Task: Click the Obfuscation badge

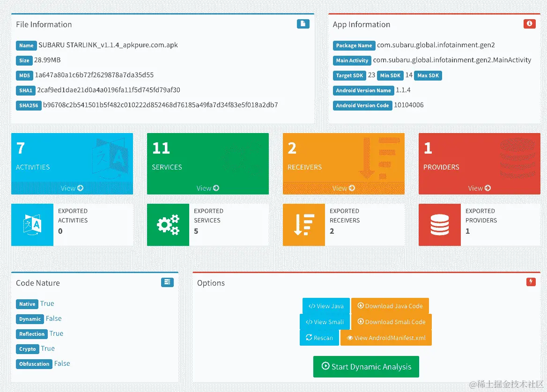Action: (x=34, y=364)
